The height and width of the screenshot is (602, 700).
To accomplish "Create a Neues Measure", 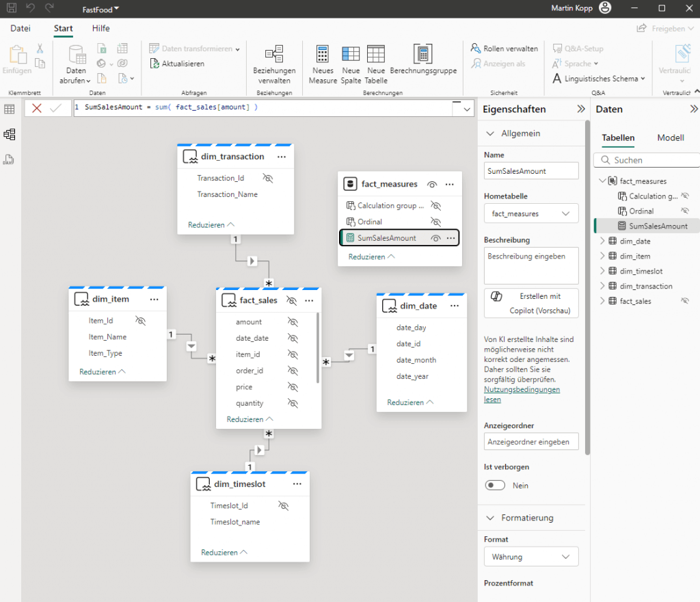I will [323, 65].
